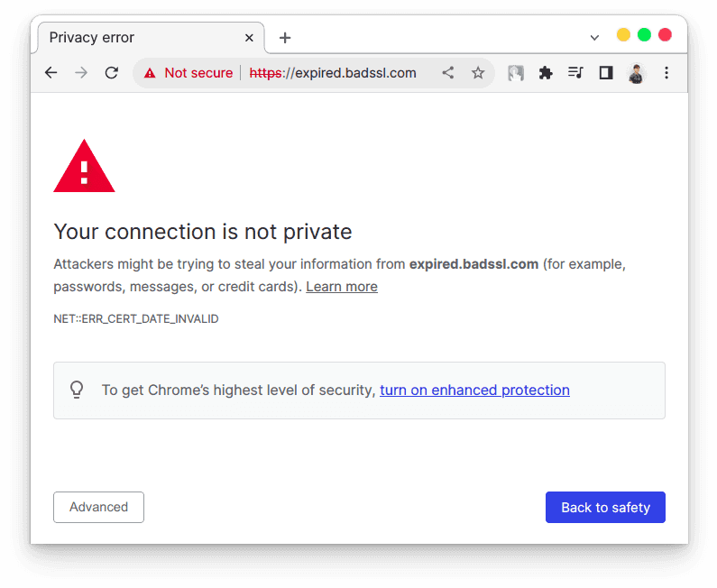Image resolution: width=717 pixels, height=588 pixels.
Task: Bookmark this tab with the star icon
Action: (x=478, y=73)
